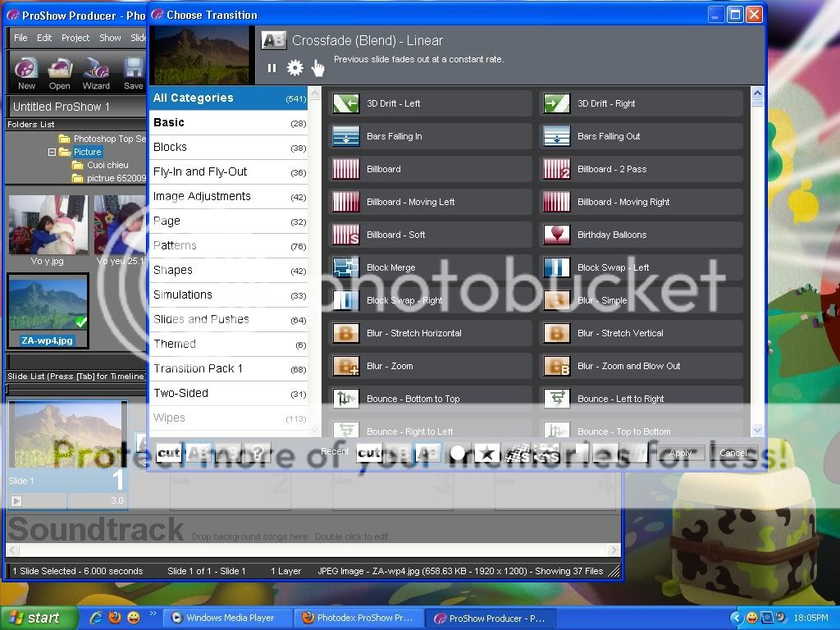Viewport: 840px width, 630px height.
Task: Click the New show toolbar icon
Action: (x=27, y=72)
